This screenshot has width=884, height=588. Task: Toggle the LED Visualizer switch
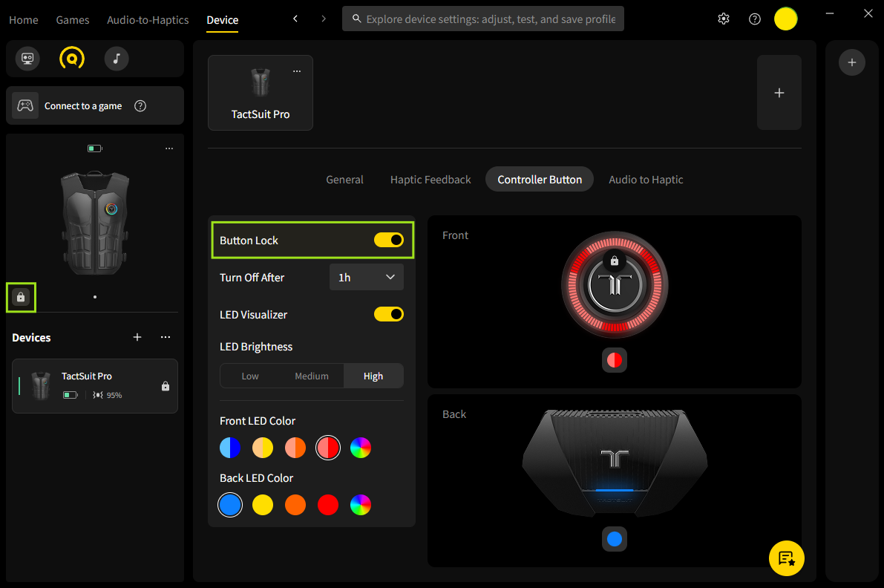pos(388,314)
